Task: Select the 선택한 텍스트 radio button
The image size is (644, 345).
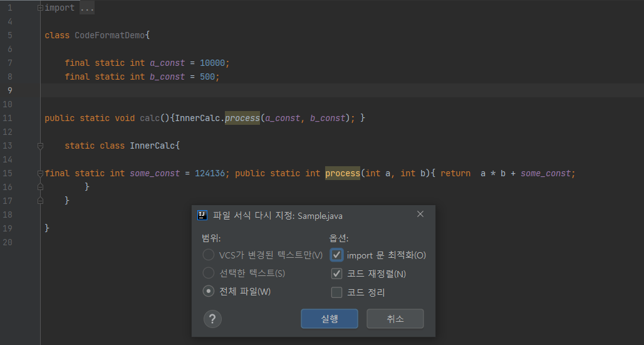Action: point(209,273)
